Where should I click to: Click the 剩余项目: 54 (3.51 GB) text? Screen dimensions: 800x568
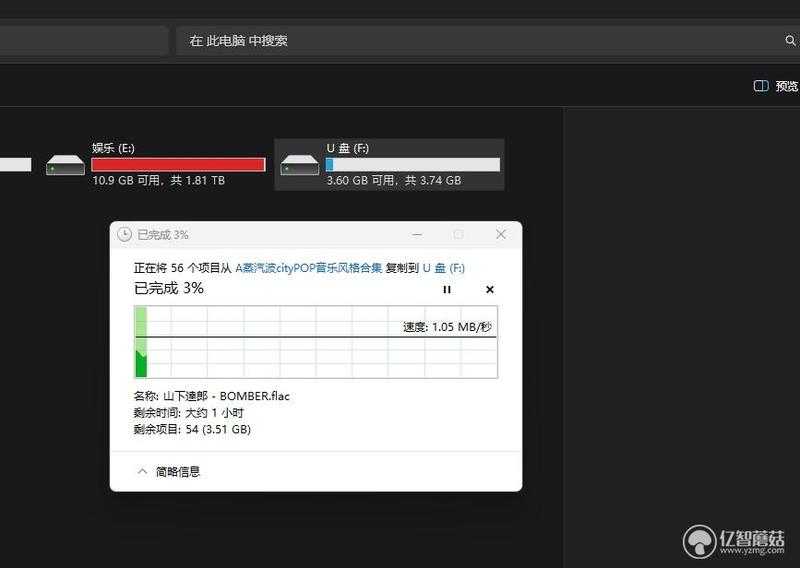[x=192, y=429]
